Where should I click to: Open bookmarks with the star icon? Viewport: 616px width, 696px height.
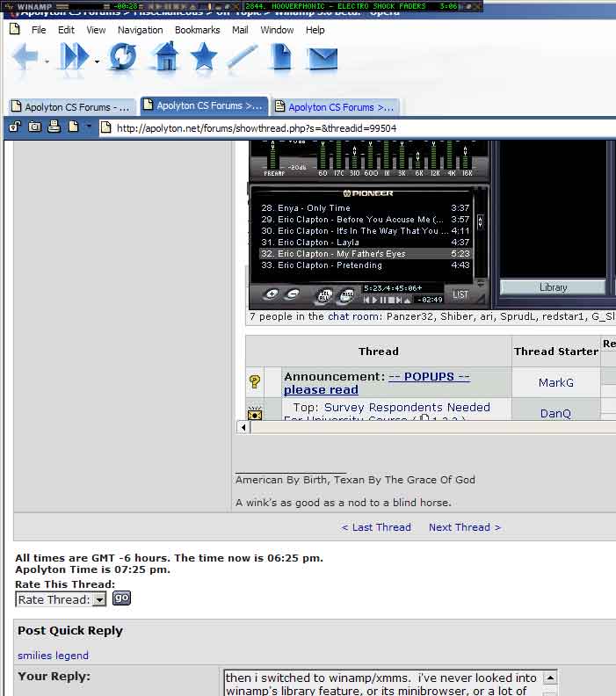pos(204,56)
